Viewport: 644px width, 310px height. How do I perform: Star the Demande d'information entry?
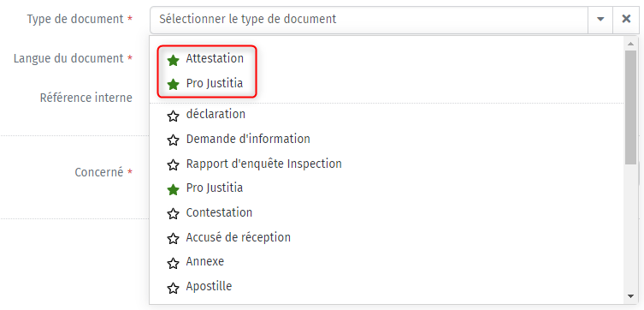coord(174,140)
